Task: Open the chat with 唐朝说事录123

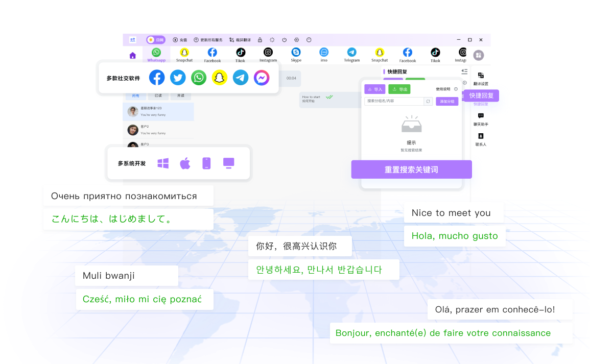Action: (x=158, y=112)
